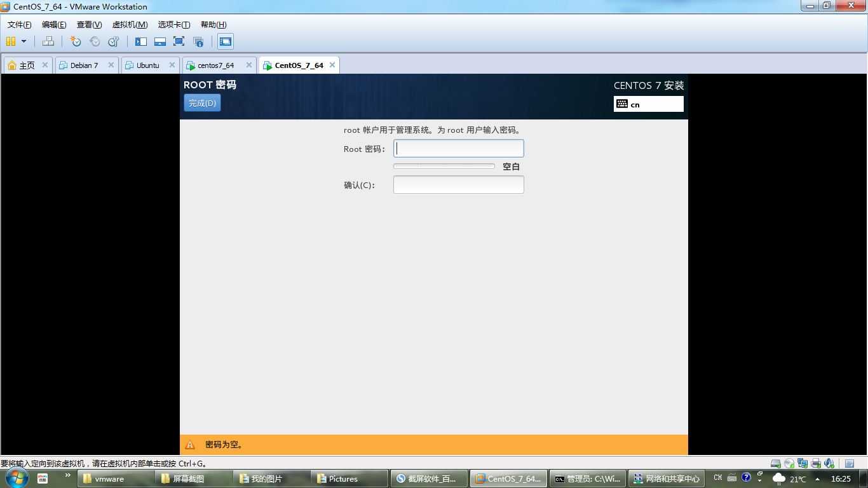Open the 编辑(E) menu
The height and width of the screenshot is (488, 868).
click(54, 25)
